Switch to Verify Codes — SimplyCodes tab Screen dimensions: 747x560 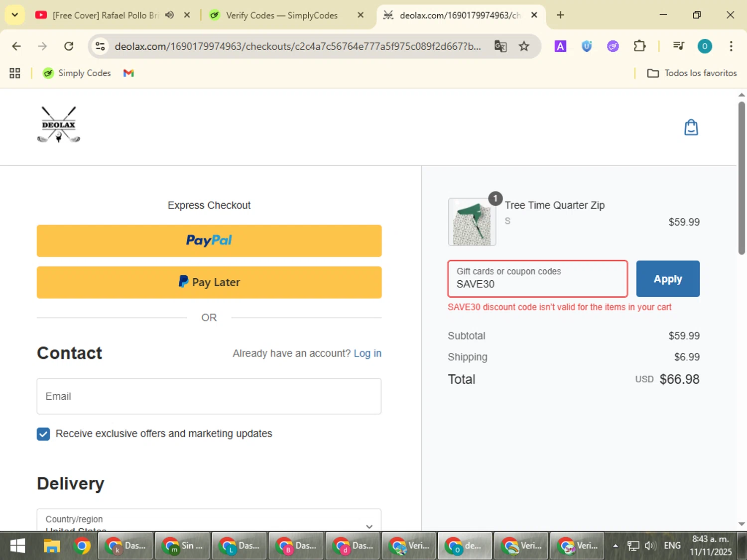pyautogui.click(x=281, y=15)
